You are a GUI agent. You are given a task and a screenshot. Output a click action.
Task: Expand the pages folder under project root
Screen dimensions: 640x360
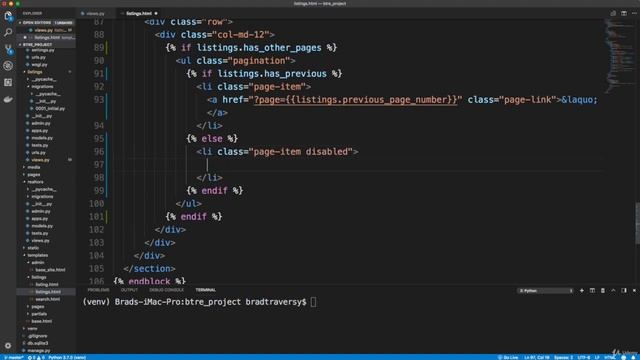[x=33, y=175]
